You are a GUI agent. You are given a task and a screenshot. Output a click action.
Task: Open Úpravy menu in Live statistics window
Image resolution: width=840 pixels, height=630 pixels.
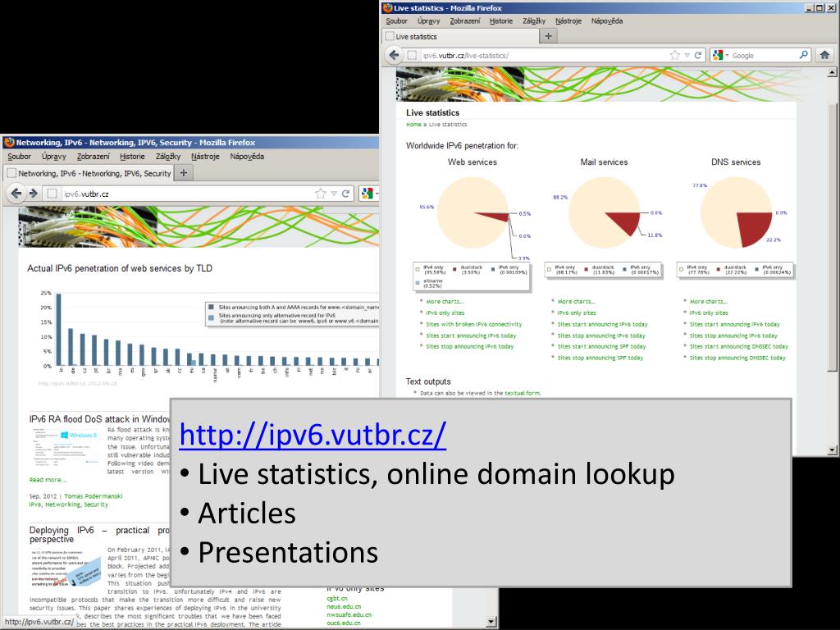[428, 21]
